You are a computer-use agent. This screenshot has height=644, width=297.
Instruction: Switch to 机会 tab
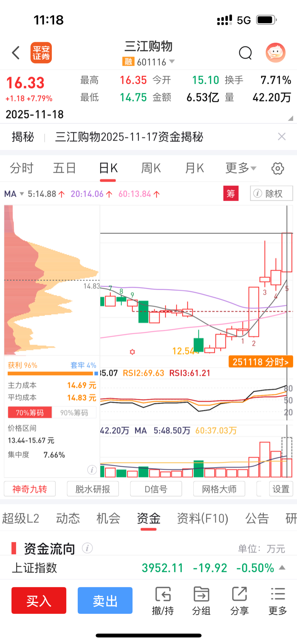(x=108, y=518)
